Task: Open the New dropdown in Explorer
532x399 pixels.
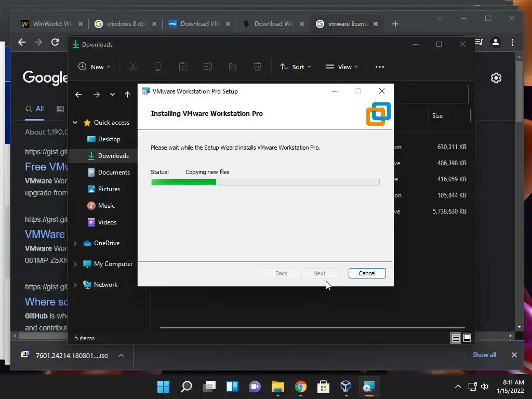Action: point(95,67)
